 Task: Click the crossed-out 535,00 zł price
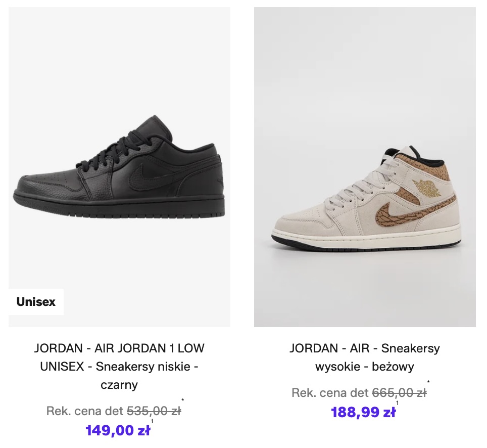click(x=154, y=411)
